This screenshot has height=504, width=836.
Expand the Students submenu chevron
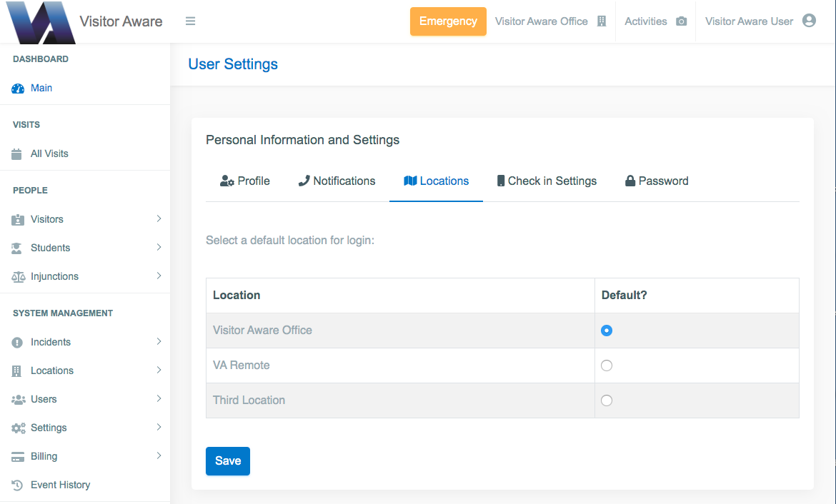click(159, 247)
